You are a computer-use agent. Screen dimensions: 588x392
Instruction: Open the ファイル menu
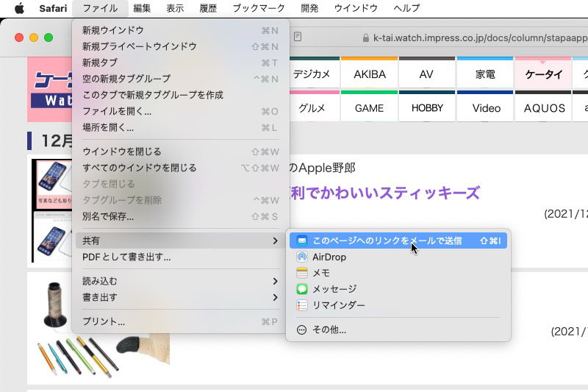[100, 8]
